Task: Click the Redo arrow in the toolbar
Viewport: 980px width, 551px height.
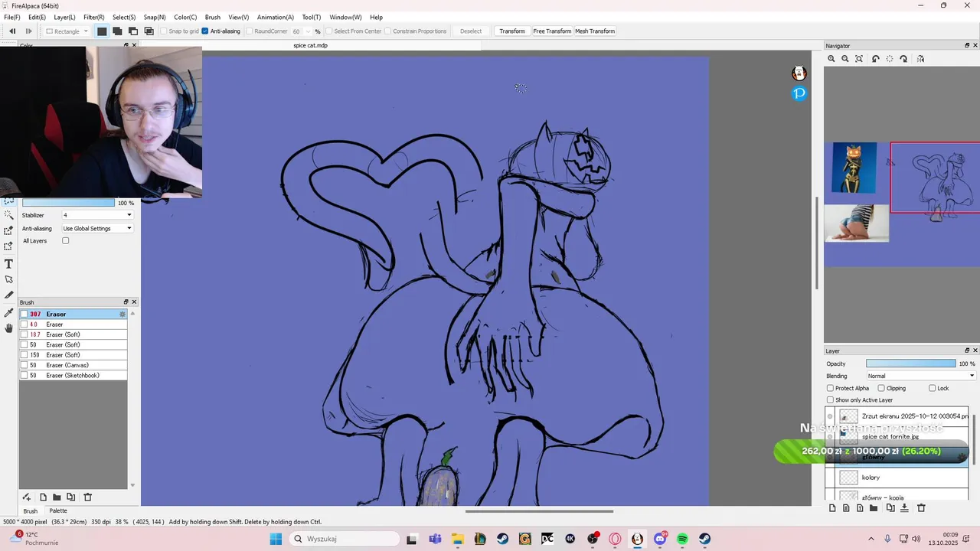Action: [29, 31]
